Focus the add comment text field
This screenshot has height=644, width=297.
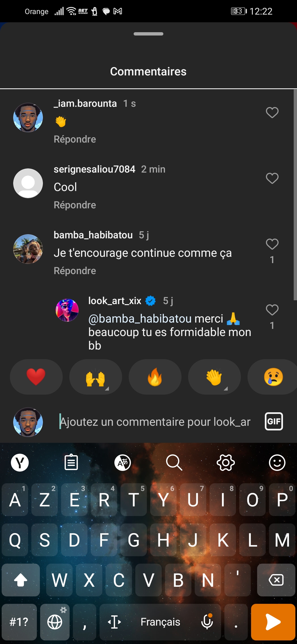click(x=155, y=422)
